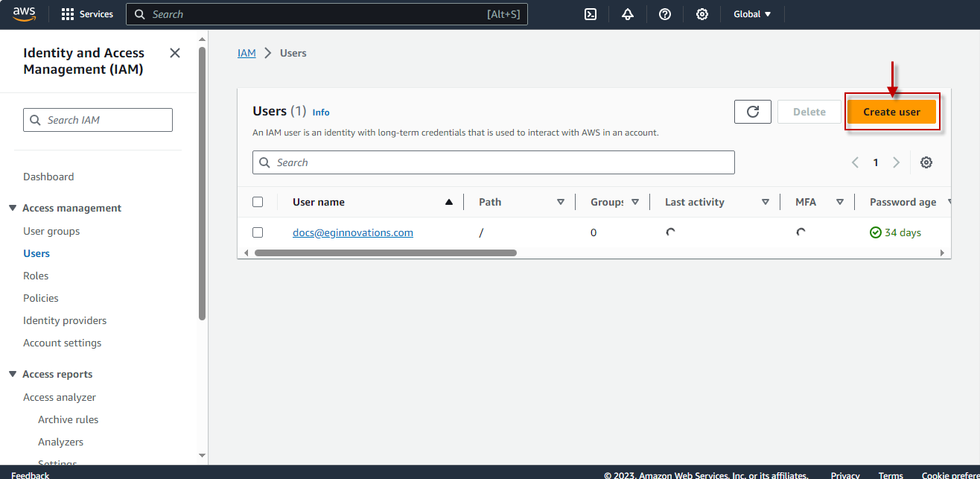Viewport: 980px width, 479px height.
Task: Open the help question mark icon
Action: [665, 14]
